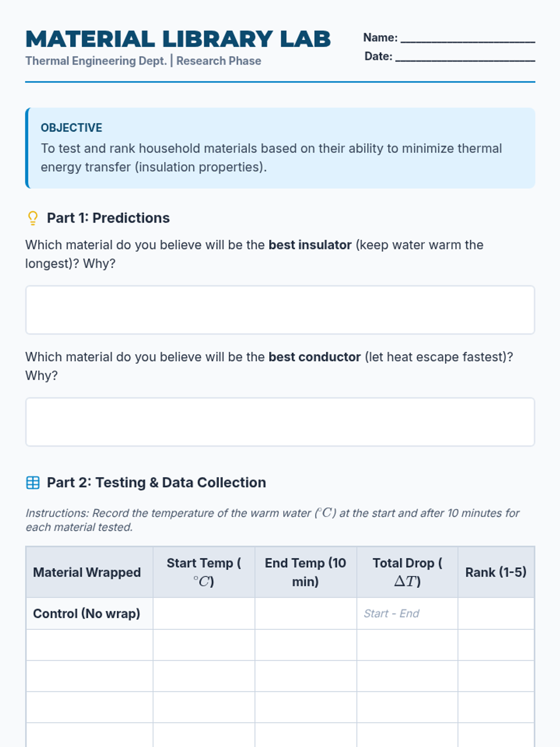The image size is (560, 747).
Task: Click the End Temp (10 min) column header
Action: [306, 572]
